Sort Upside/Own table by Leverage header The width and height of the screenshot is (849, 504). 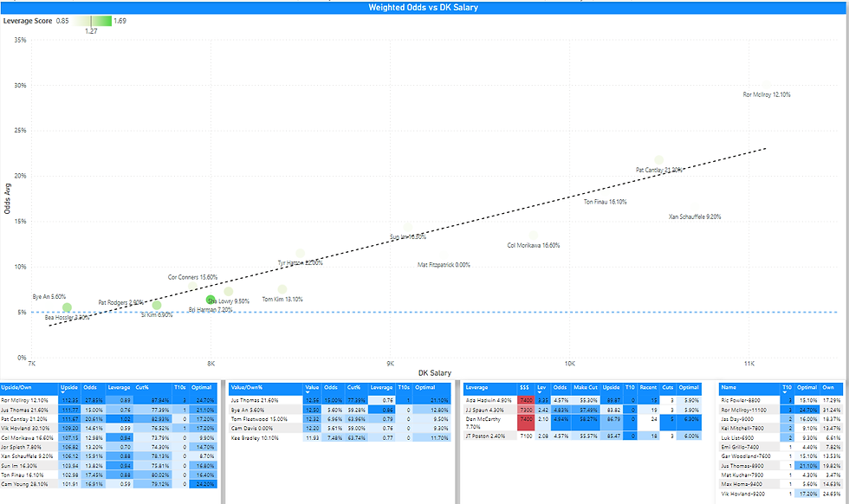pos(120,388)
